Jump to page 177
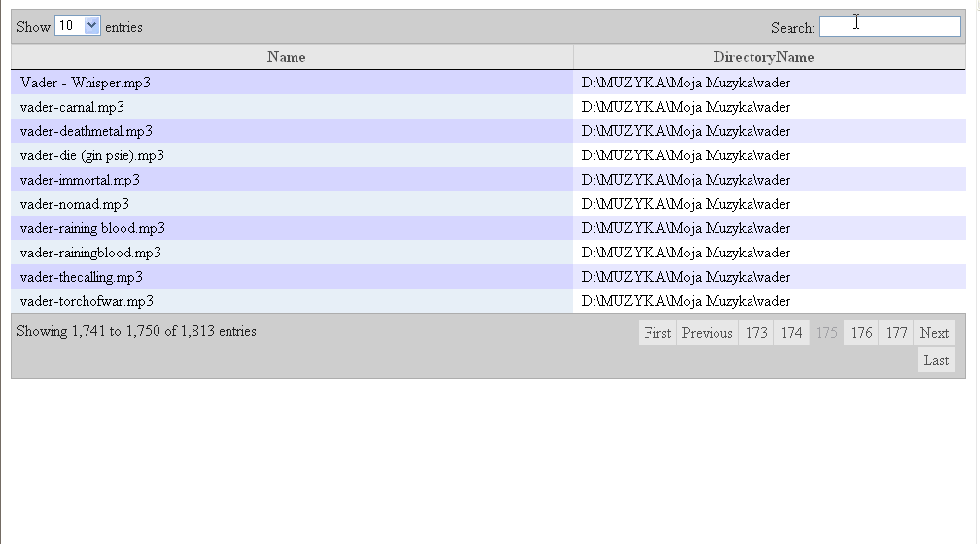The width and height of the screenshot is (980, 544). (896, 333)
